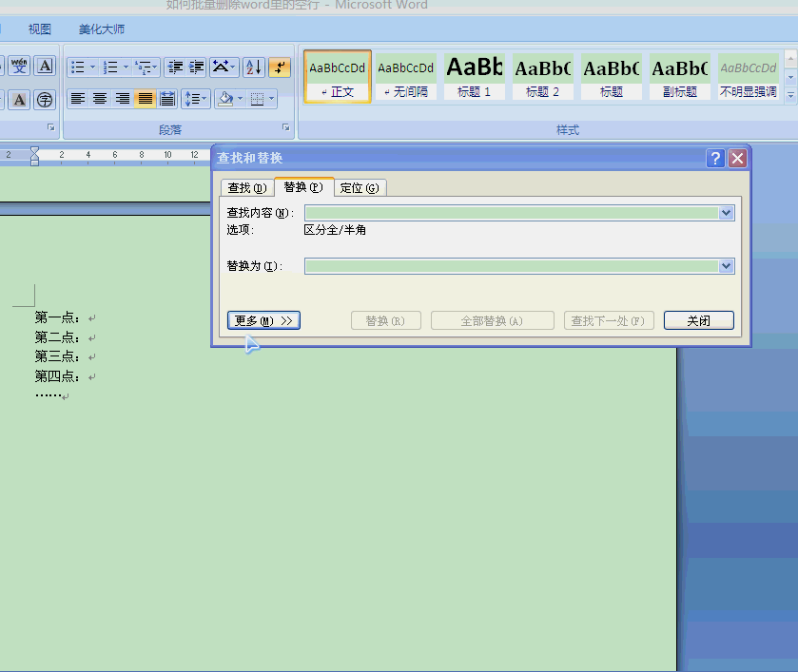Toggle show/hide paragraph marks
This screenshot has width=798, height=672.
click(x=279, y=67)
